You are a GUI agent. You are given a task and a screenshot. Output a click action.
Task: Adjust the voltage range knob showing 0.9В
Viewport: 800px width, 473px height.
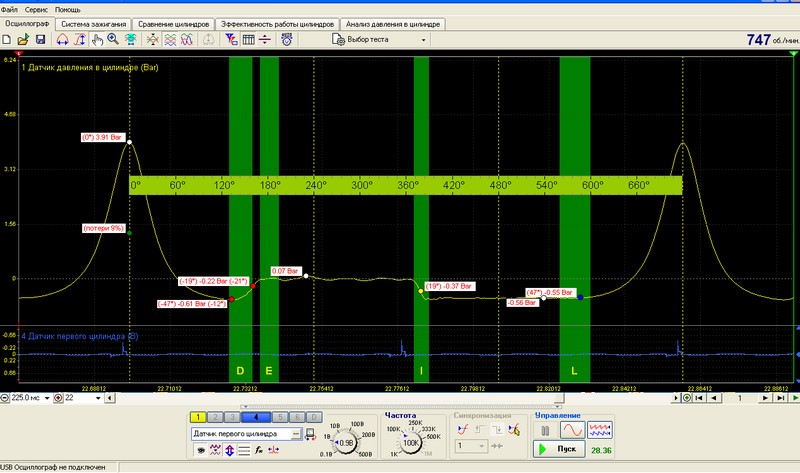tap(345, 443)
